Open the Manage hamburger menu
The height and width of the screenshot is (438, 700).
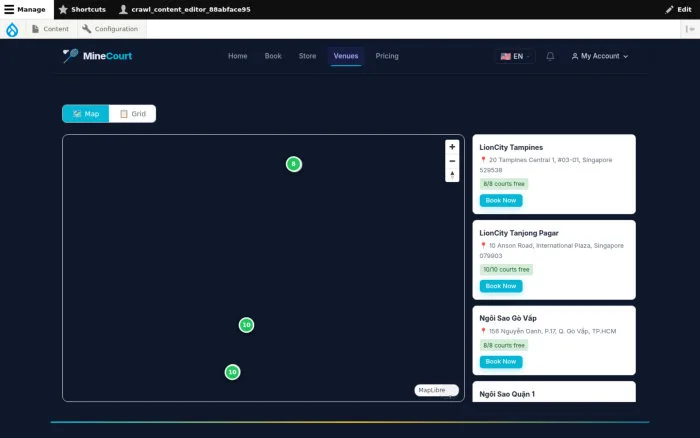tap(25, 9)
